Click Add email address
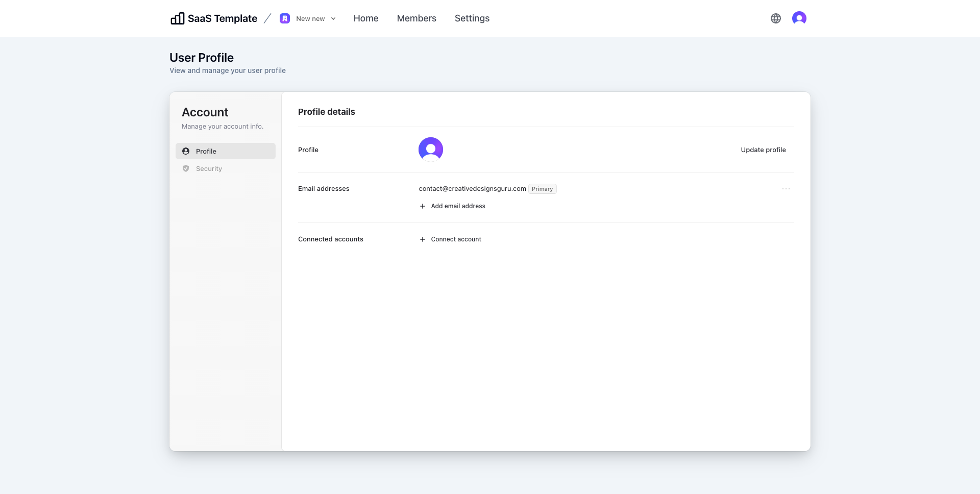980x494 pixels. point(458,206)
